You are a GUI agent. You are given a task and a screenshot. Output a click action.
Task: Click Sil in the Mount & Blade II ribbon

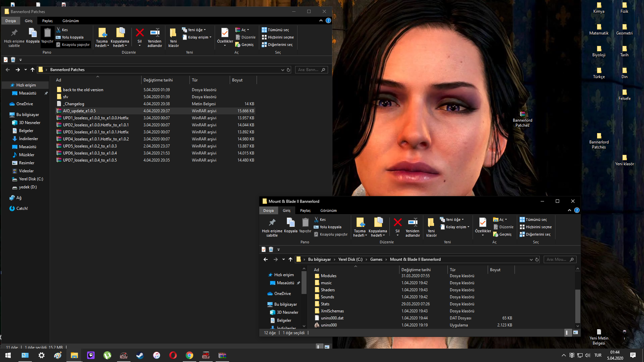click(397, 227)
